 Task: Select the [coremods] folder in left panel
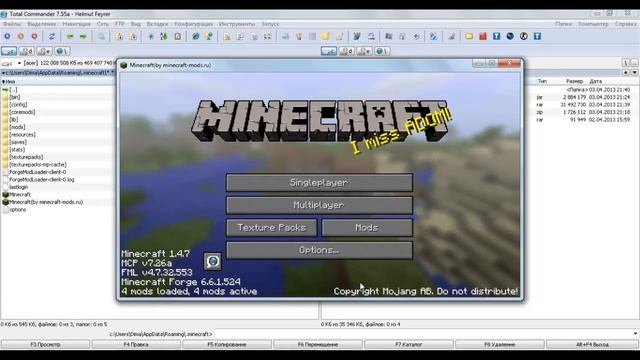[22, 112]
